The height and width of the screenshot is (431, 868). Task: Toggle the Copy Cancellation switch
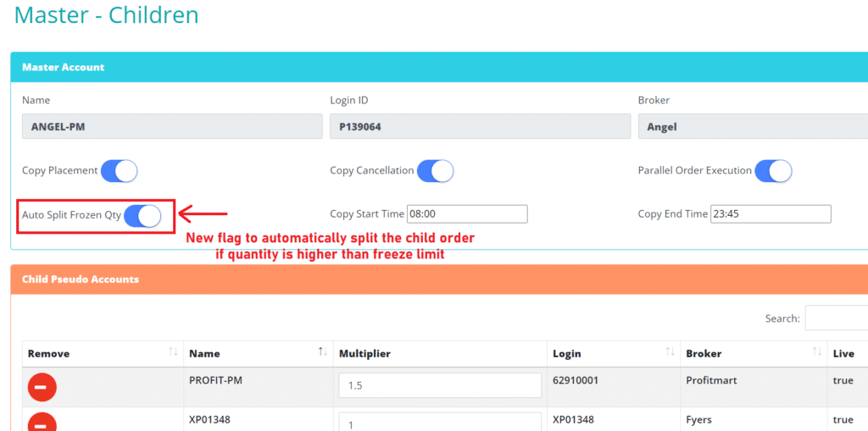pyautogui.click(x=435, y=171)
